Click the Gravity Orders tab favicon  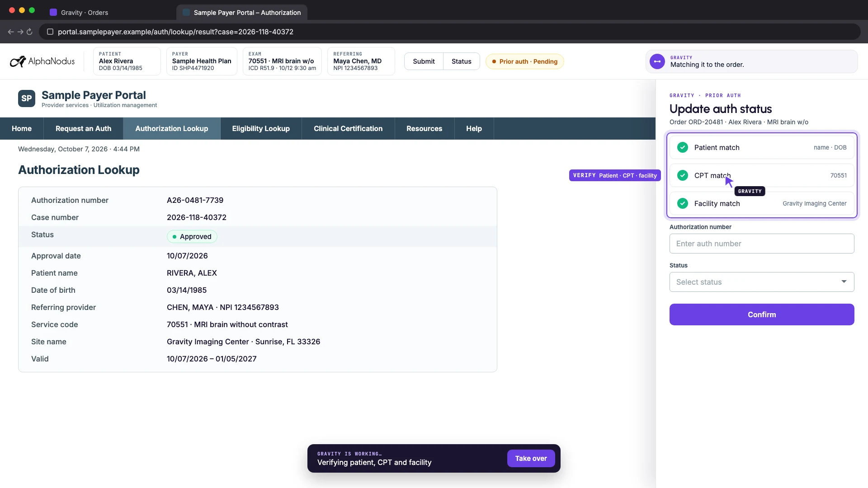pos(53,12)
